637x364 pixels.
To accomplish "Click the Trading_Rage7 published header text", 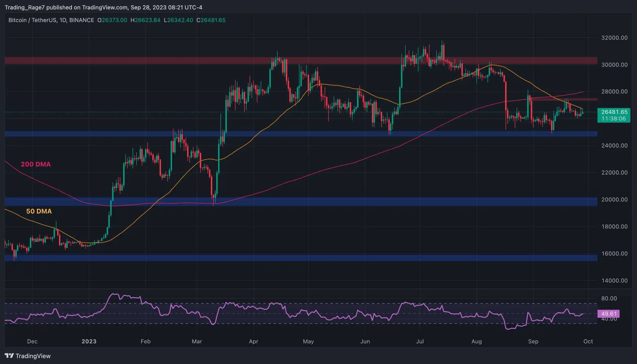I will 104,7.
